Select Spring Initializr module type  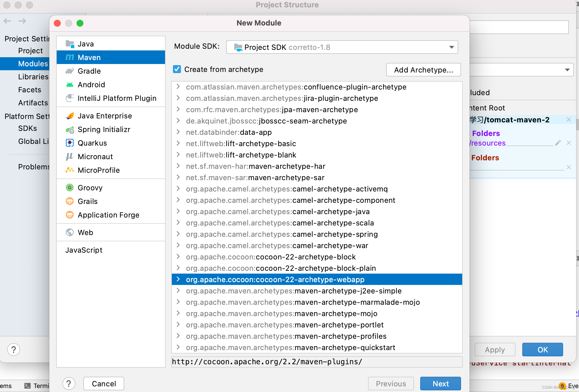111,129
